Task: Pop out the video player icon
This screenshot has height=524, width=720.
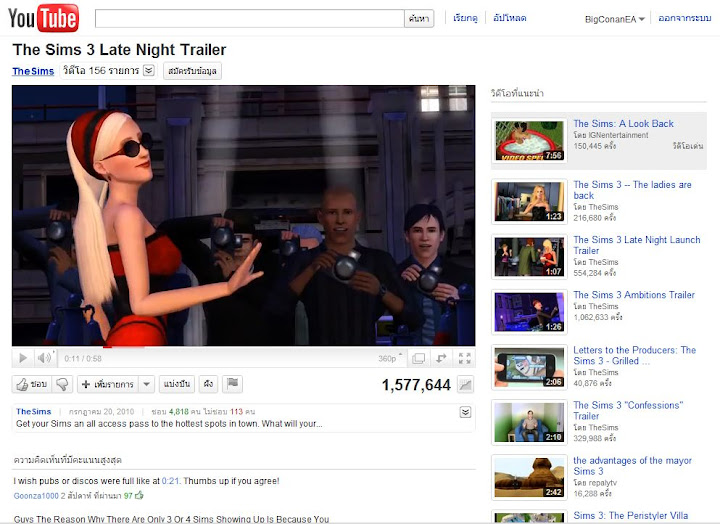Action: (441, 358)
